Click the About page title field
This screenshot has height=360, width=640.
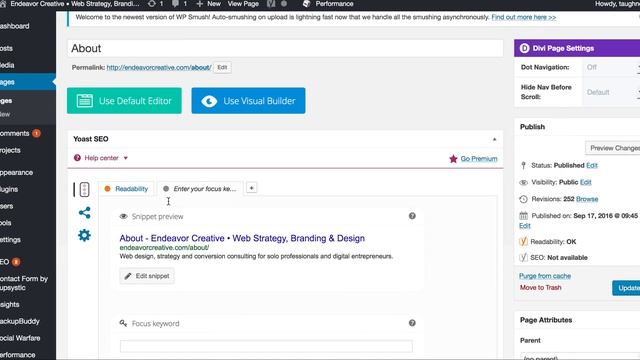point(285,48)
